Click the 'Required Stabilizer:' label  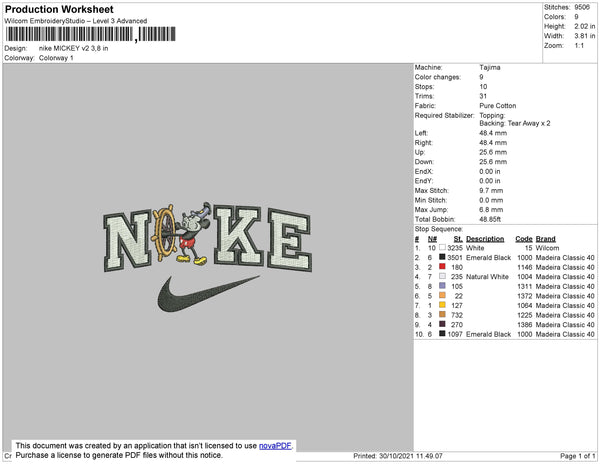click(444, 115)
